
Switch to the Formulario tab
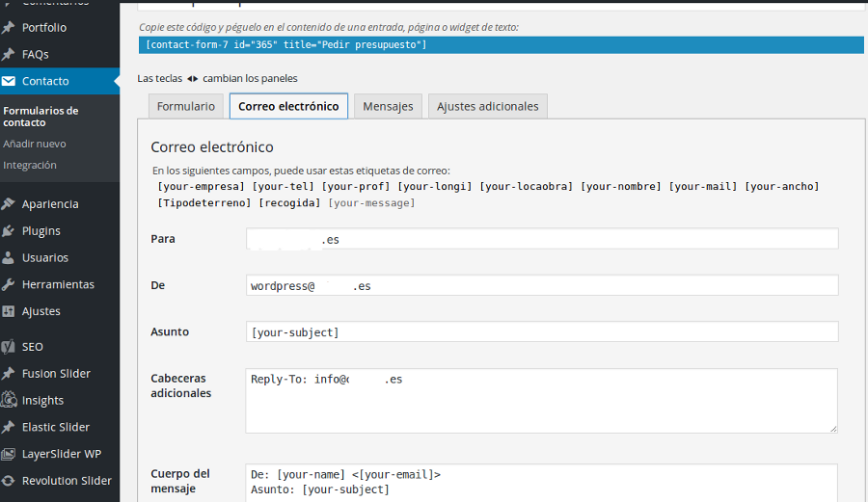[186, 107]
